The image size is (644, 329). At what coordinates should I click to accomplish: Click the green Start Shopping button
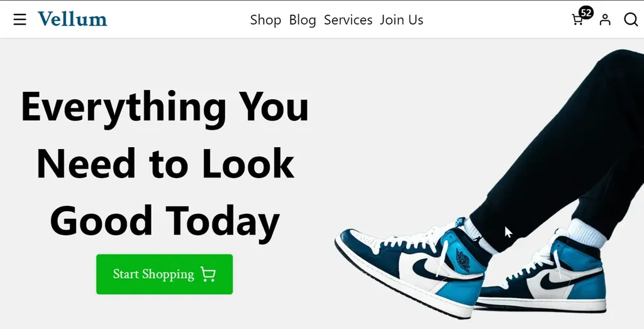164,274
